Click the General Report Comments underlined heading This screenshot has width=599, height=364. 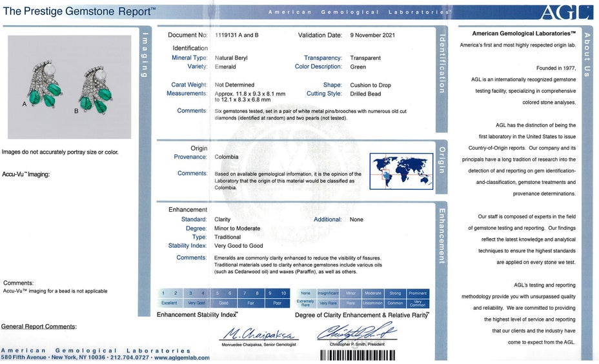(x=39, y=327)
